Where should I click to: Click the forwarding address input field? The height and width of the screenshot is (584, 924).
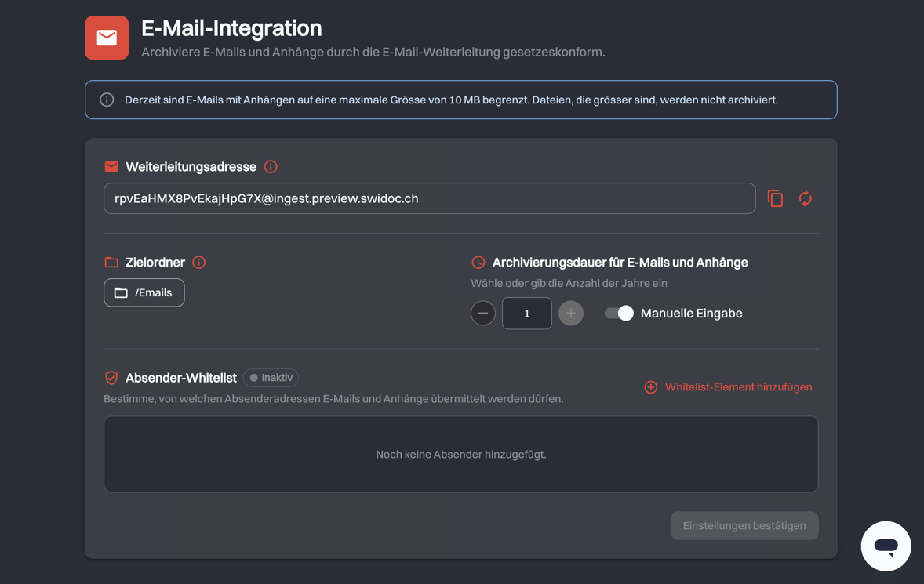pyautogui.click(x=430, y=198)
